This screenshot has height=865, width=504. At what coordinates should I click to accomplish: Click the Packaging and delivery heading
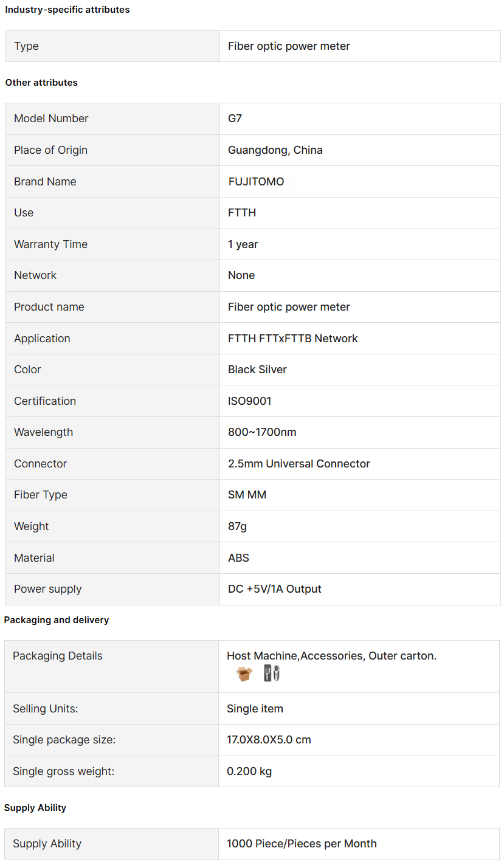[x=57, y=620]
